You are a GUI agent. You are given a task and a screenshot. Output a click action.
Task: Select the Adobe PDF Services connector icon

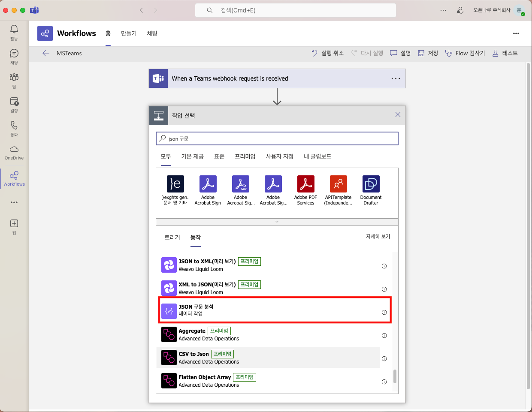(x=305, y=184)
